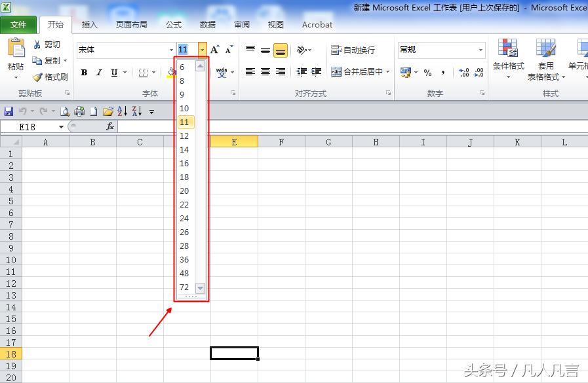Toggle Underline formatting
Image resolution: width=588 pixels, height=383 pixels.
click(114, 73)
